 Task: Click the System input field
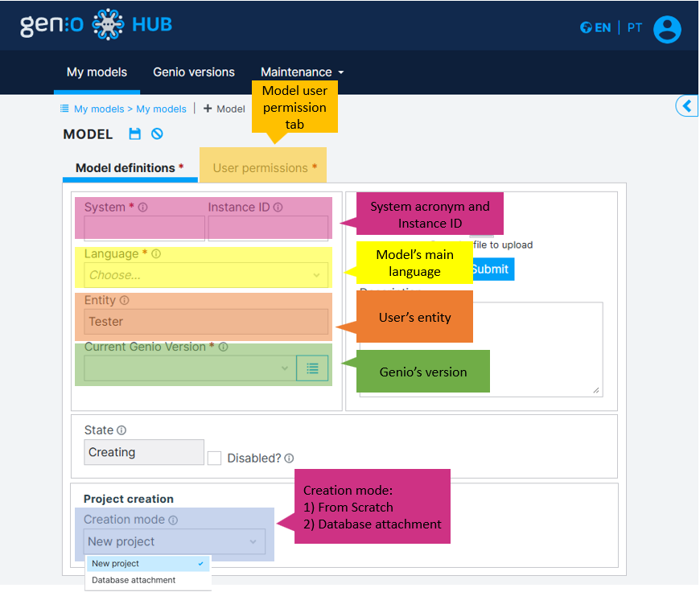coord(145,228)
